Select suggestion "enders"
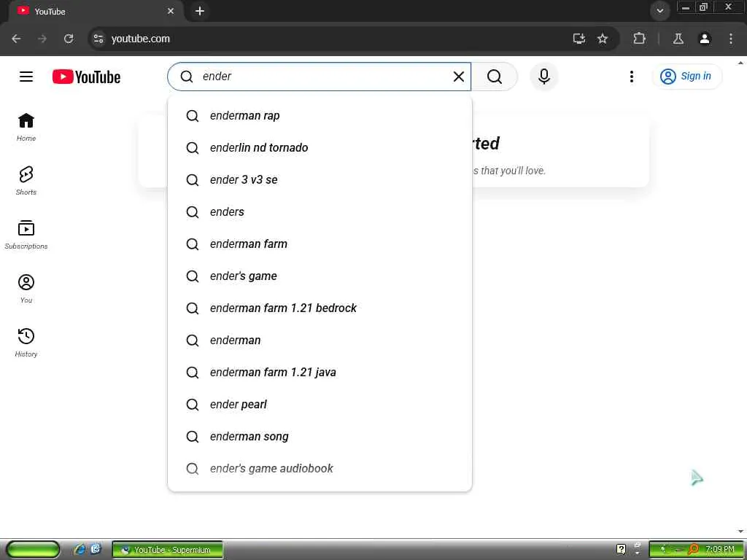The width and height of the screenshot is (747, 560). click(320, 212)
